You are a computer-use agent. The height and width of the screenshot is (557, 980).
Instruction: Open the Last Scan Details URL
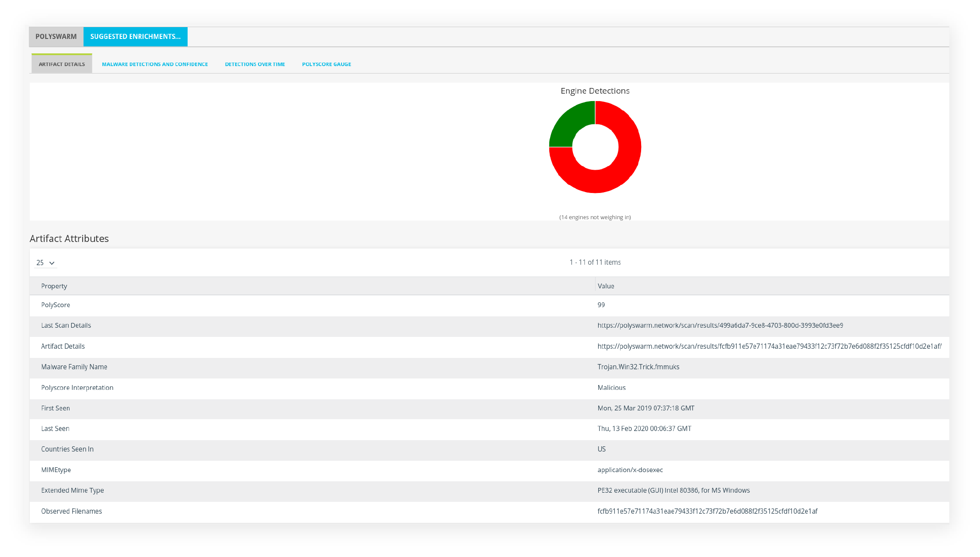[x=720, y=326]
